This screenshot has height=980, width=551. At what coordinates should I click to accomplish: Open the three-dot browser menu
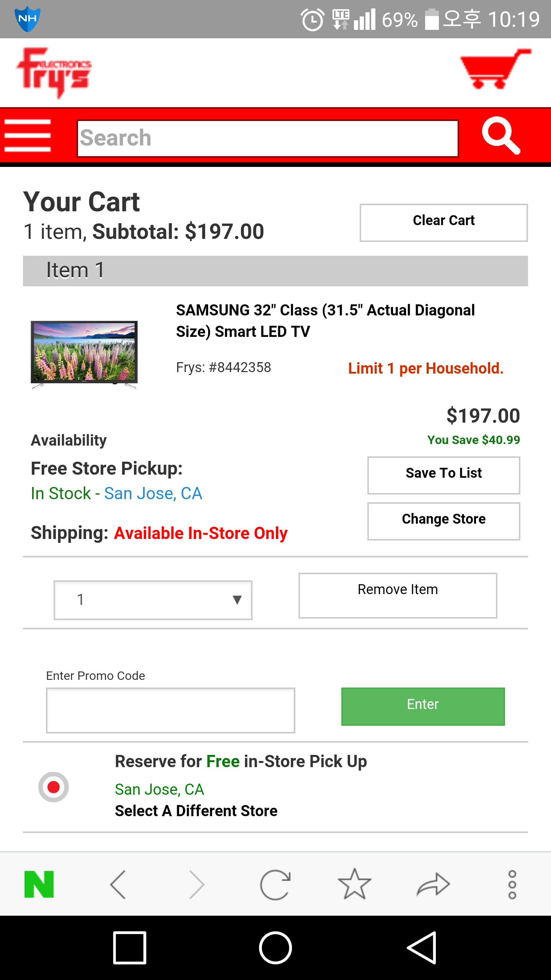pos(512,884)
